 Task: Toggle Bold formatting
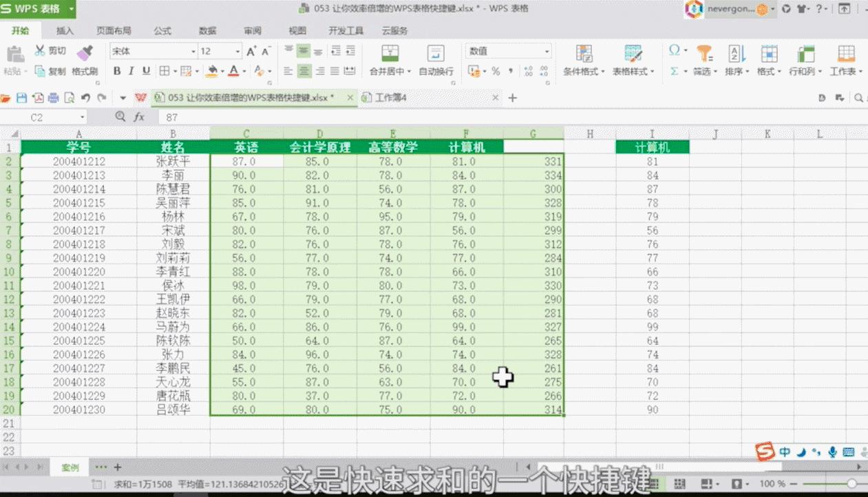click(117, 71)
